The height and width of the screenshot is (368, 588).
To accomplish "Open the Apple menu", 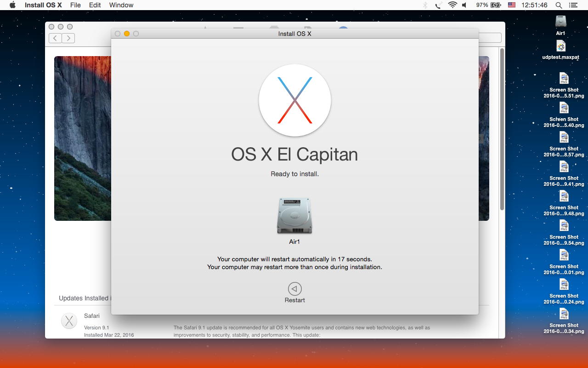I will point(12,5).
